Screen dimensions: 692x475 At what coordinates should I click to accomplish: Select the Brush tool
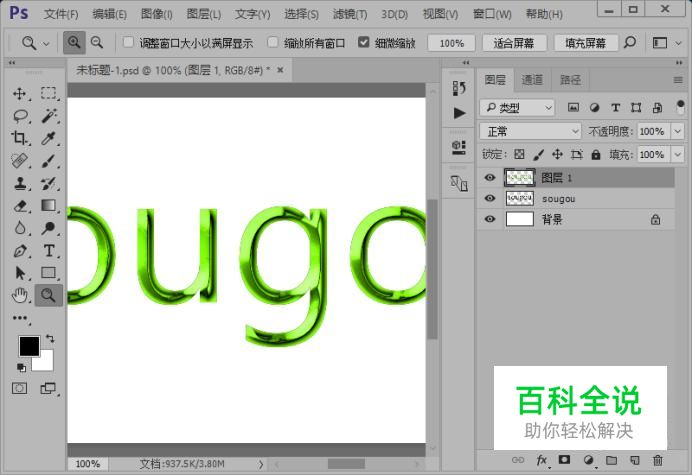tap(49, 161)
